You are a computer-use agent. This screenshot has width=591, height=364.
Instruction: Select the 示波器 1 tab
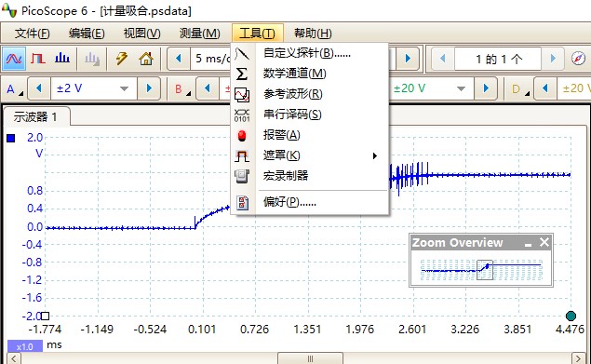coord(36,116)
